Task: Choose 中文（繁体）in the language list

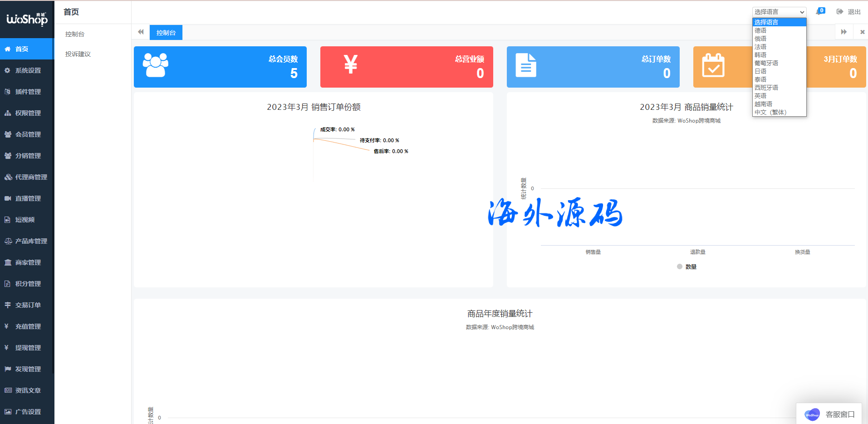Action: click(770, 112)
